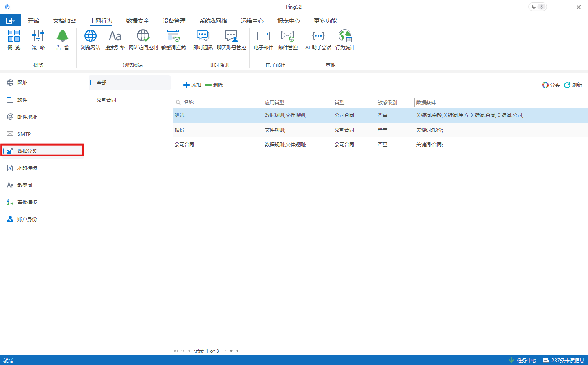Open 任务中心 in the status bar
This screenshot has height=365, width=588.
coord(523,361)
